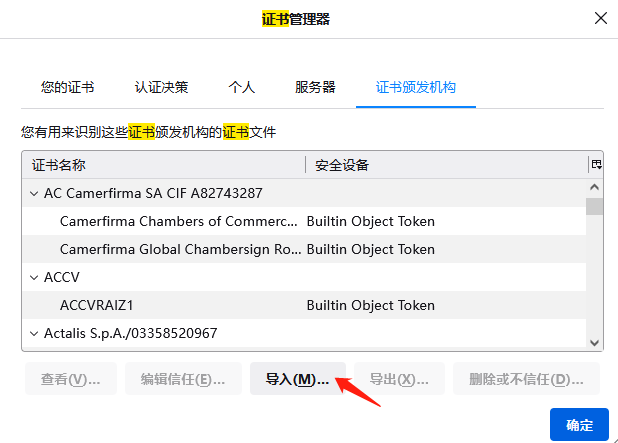Screen dimensions: 618x443
Task: Collapse the Actalis S.p.A./03358520967 group
Action: tap(34, 333)
